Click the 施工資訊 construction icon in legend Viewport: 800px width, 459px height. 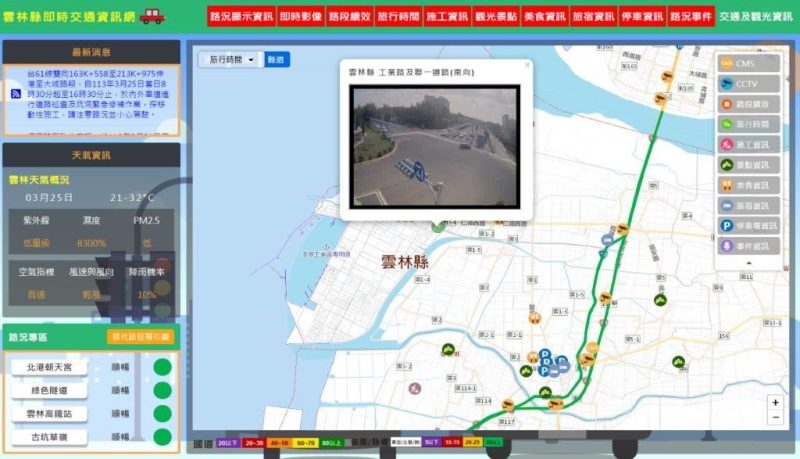[x=727, y=145]
